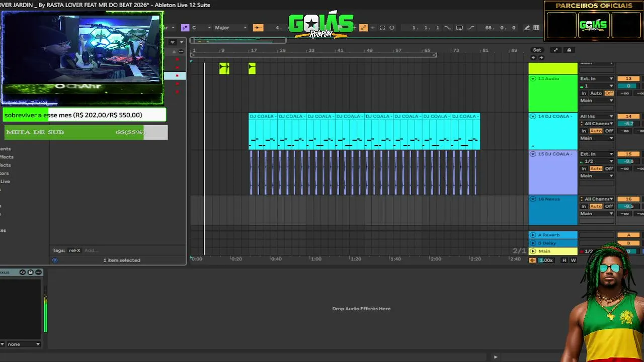Image resolution: width=644 pixels, height=362 pixels.
Task: Set track 13 monitor to In
Action: [584, 94]
